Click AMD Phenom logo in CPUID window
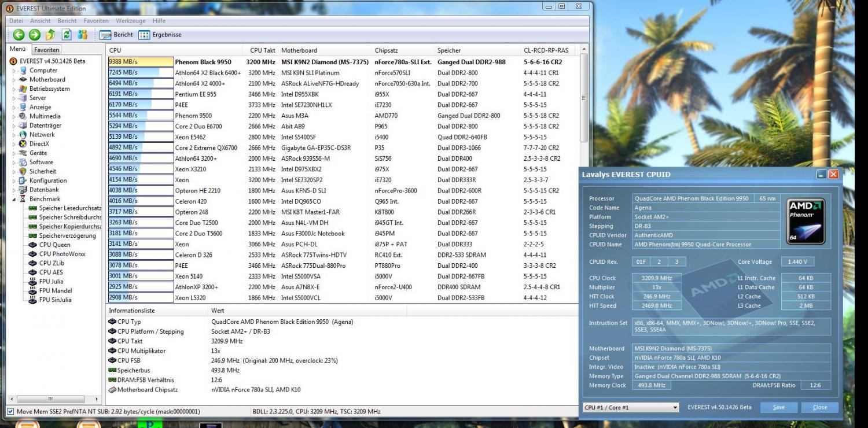Image resolution: width=868 pixels, height=428 pixels. (806, 222)
